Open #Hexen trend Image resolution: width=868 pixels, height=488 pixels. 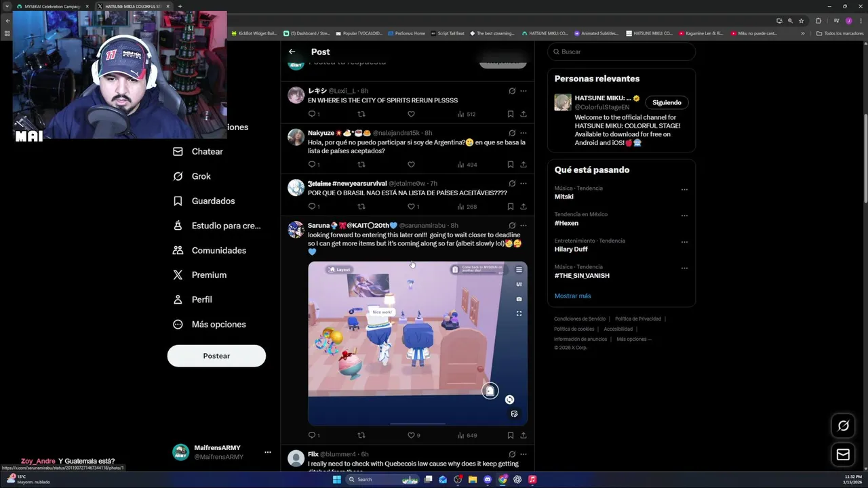point(566,223)
